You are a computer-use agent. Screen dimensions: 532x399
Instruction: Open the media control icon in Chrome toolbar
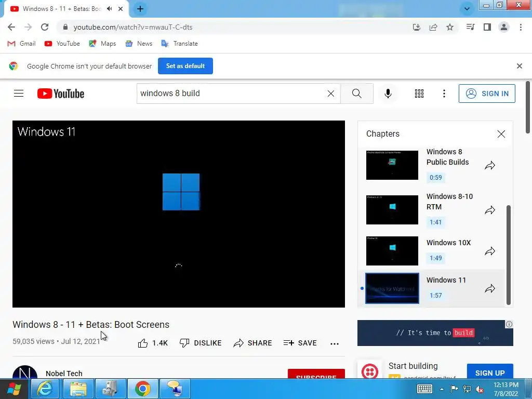tap(470, 27)
